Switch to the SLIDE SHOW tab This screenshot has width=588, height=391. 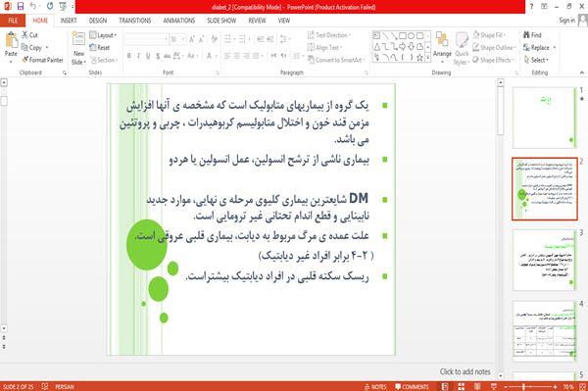click(221, 21)
